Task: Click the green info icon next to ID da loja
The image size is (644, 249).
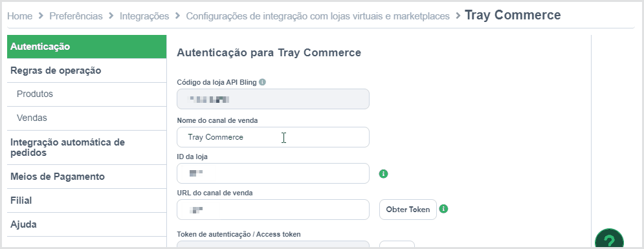Action: pos(384,173)
